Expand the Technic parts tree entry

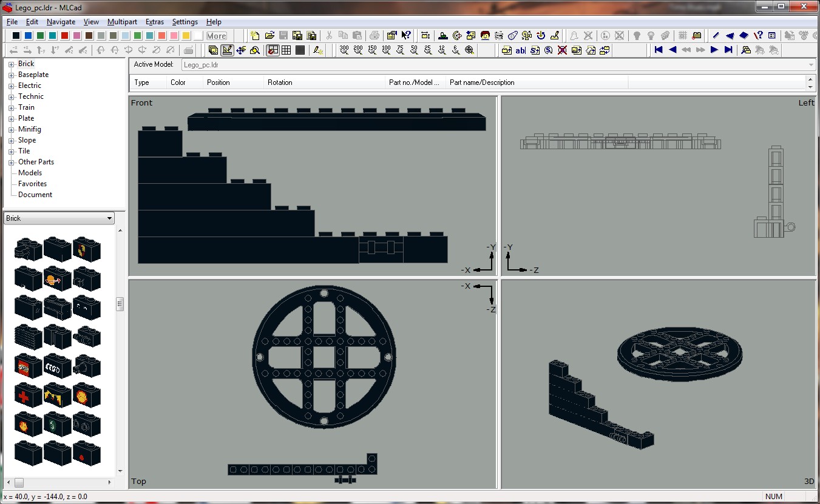coord(12,96)
